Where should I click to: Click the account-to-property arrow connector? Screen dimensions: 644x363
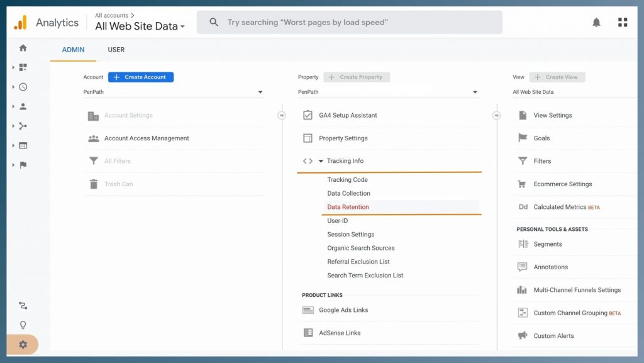pyautogui.click(x=282, y=115)
